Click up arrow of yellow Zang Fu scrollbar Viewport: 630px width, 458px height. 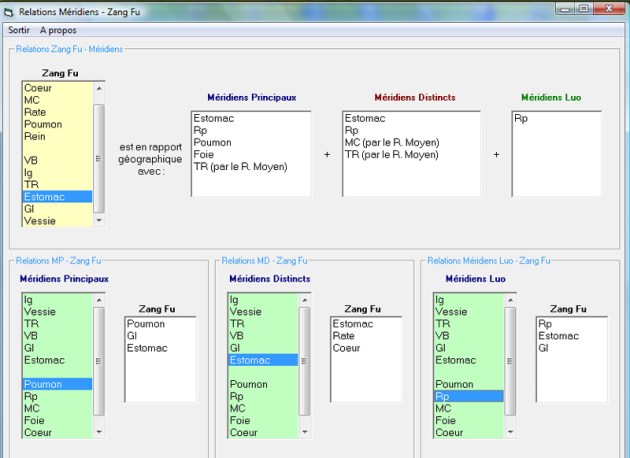coord(98,88)
